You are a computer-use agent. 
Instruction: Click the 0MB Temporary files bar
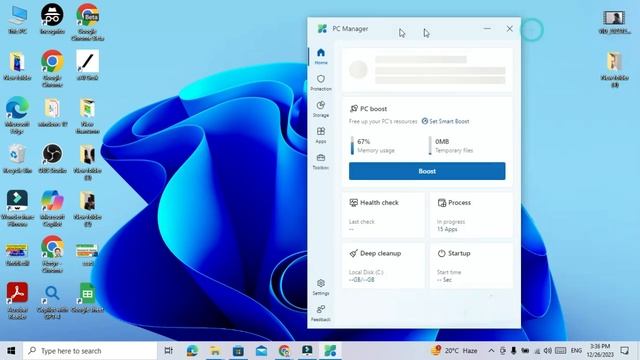[430, 146]
